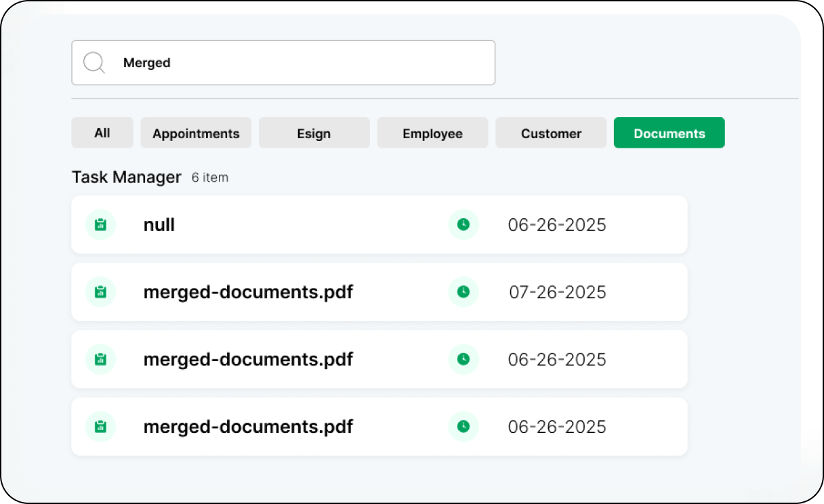Viewport: 824px width, 504px height.
Task: Open merged-documents.pdf dated 07-26-2025
Action: 248,292
